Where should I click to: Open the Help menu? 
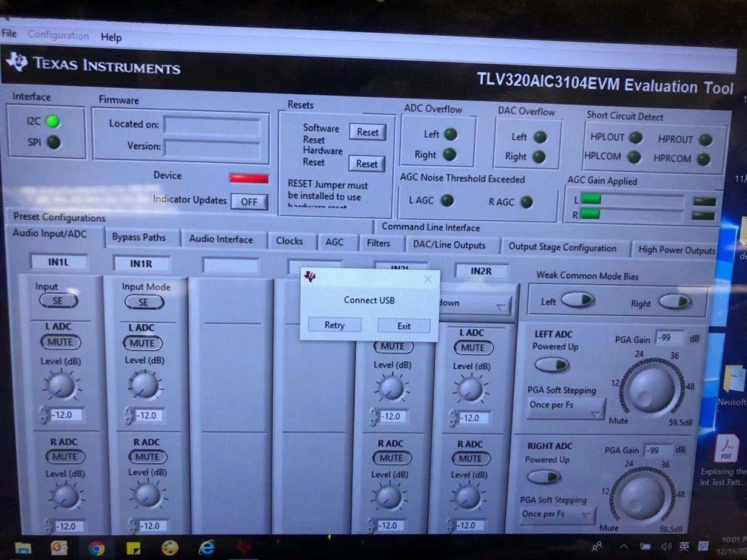111,37
